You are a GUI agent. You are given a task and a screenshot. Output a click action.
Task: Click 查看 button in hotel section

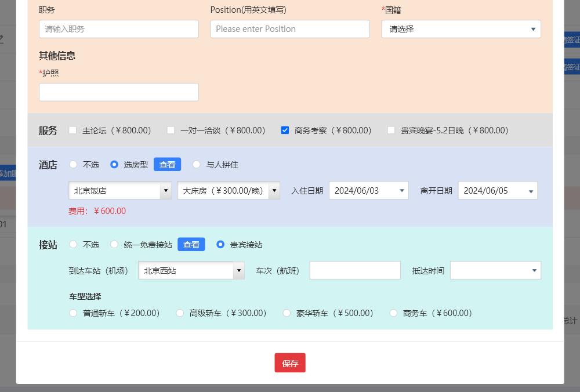(167, 165)
